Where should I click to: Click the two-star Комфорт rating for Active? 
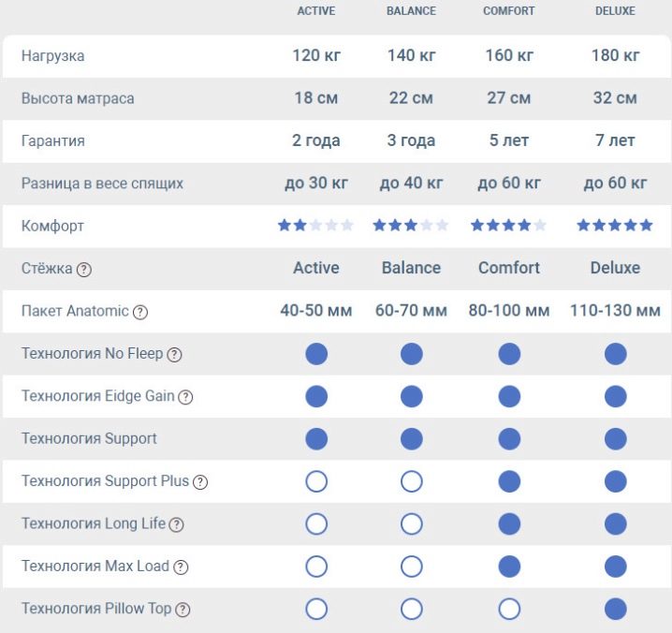tap(316, 226)
